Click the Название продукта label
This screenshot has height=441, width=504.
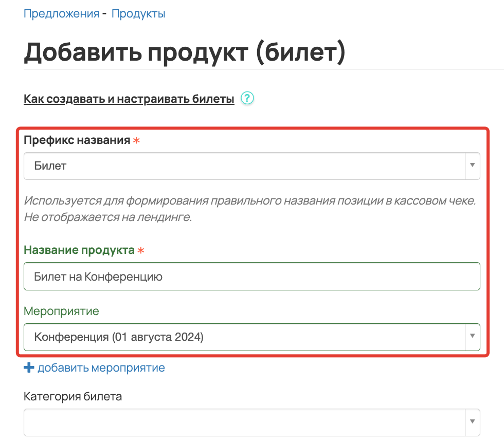[x=79, y=250]
